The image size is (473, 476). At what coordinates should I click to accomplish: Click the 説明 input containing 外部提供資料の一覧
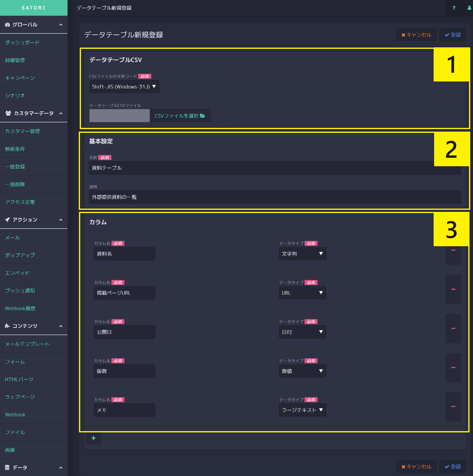point(275,197)
